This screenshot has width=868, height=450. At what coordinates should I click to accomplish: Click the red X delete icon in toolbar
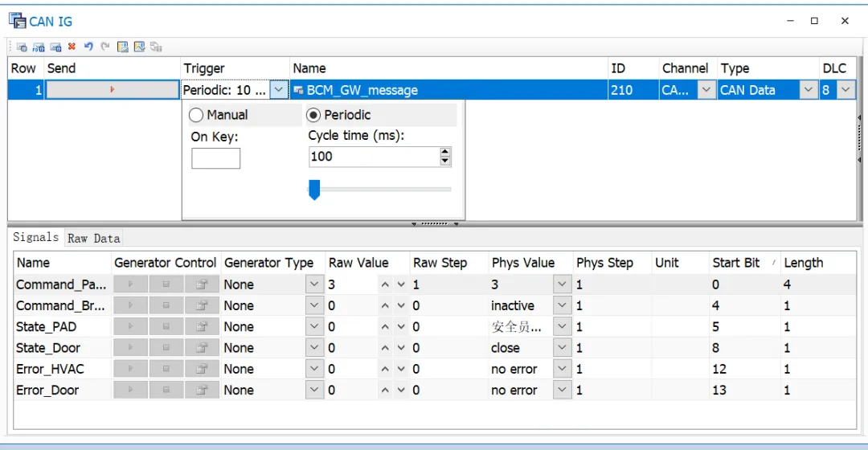(72, 47)
